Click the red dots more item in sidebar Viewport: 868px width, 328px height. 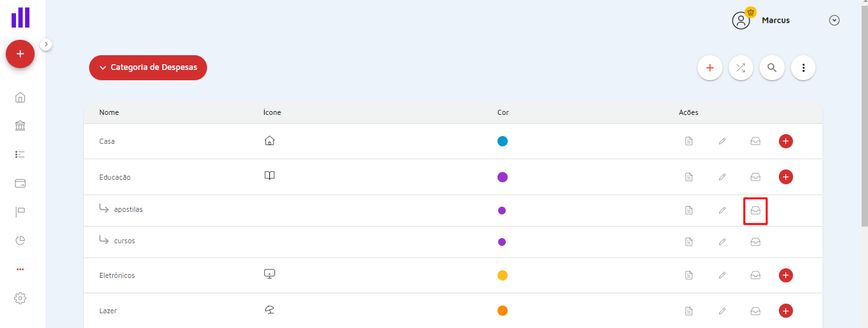tap(20, 270)
